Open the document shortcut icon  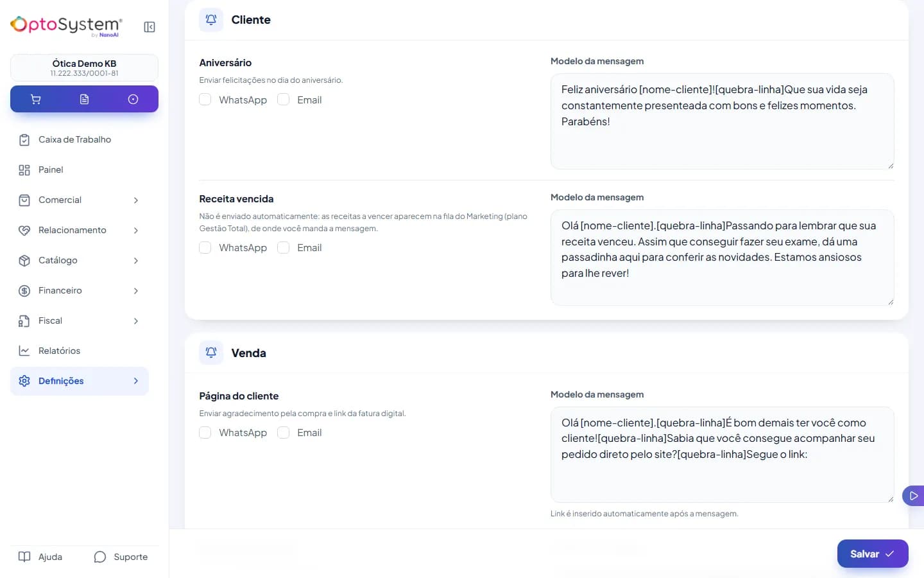pos(84,100)
